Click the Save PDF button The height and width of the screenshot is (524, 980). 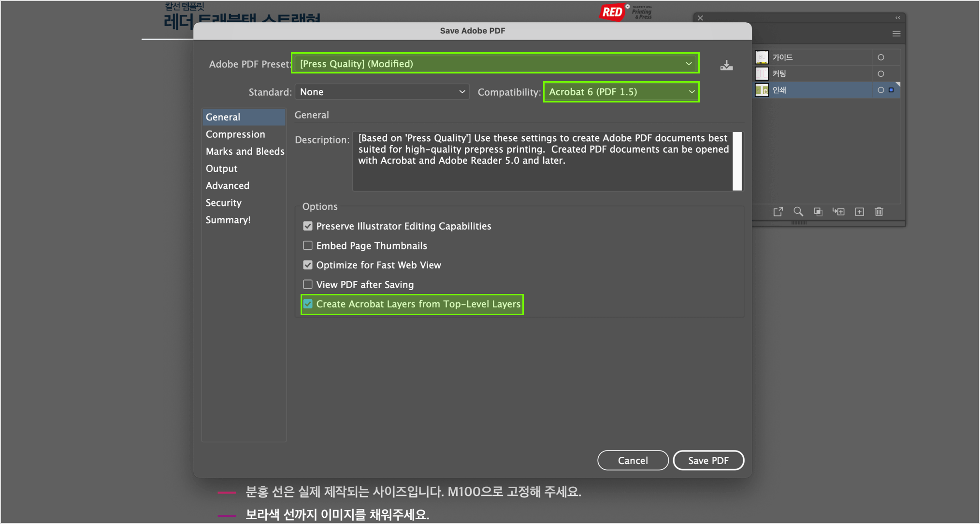point(708,460)
